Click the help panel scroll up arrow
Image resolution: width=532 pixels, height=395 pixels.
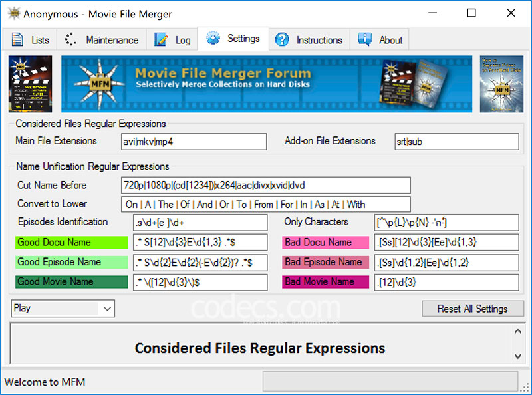pyautogui.click(x=518, y=331)
